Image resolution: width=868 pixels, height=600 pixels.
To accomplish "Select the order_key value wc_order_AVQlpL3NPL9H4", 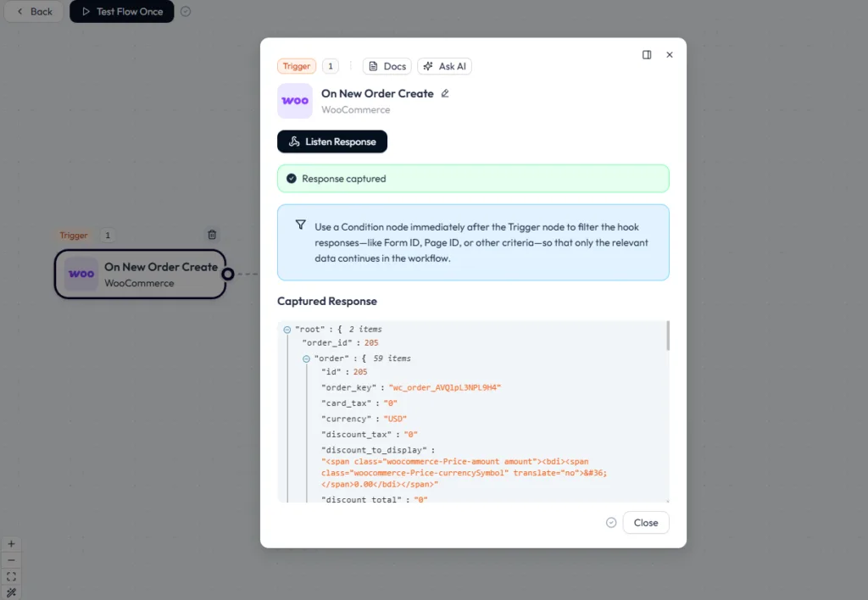I will [445, 387].
